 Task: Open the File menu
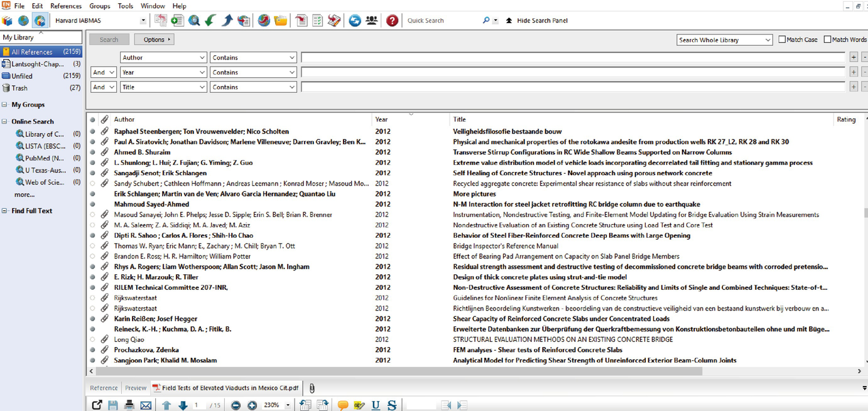click(x=19, y=6)
